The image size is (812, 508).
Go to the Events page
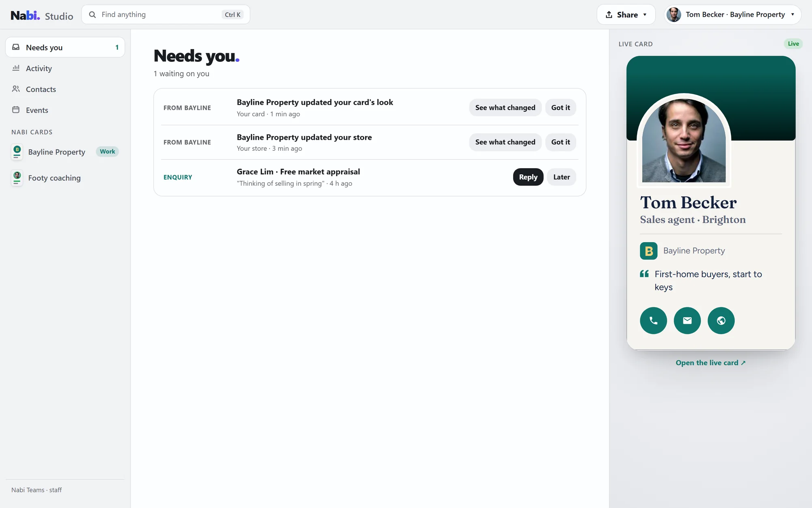[x=65, y=110]
